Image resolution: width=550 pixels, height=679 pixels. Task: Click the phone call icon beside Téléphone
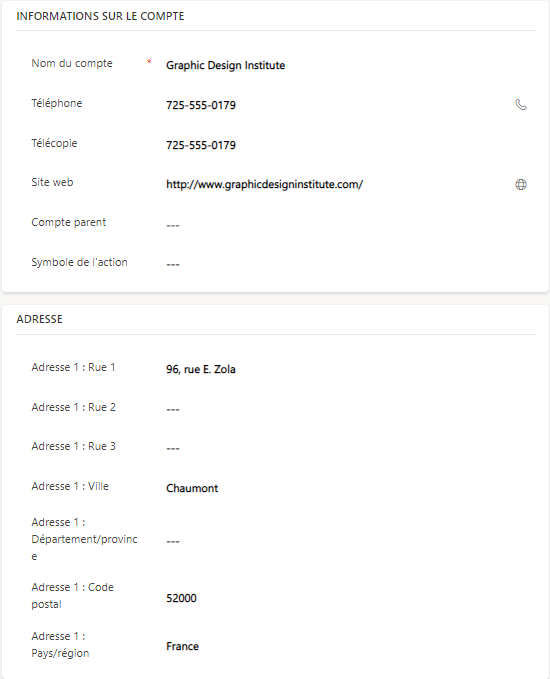(x=521, y=105)
